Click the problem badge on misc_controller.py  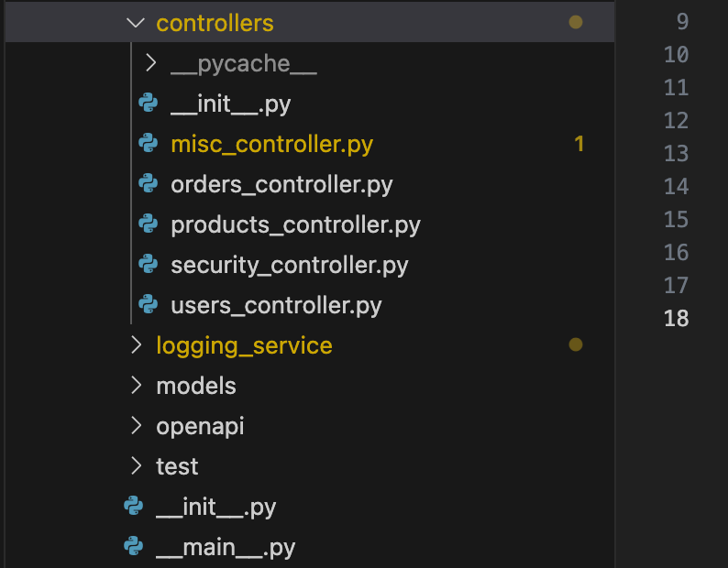click(x=579, y=144)
